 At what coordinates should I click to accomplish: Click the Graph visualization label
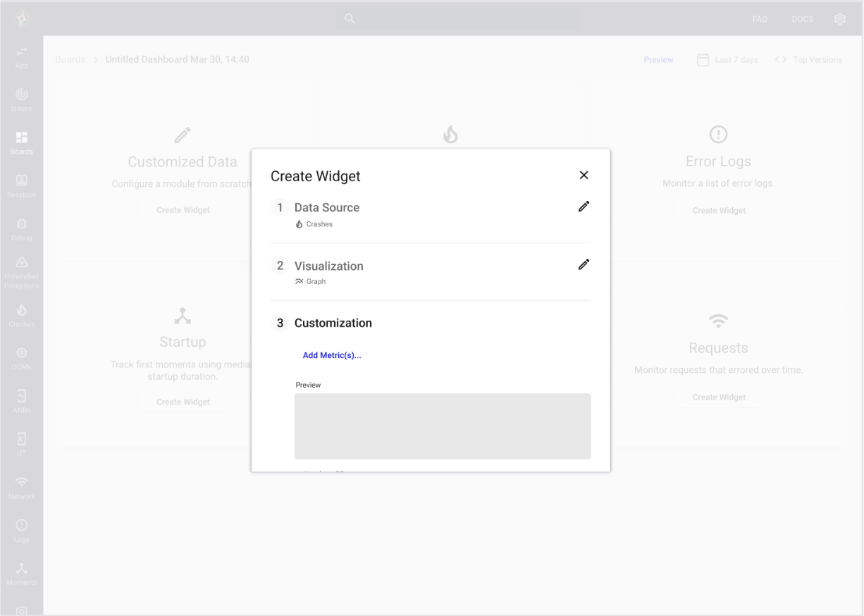pos(310,281)
